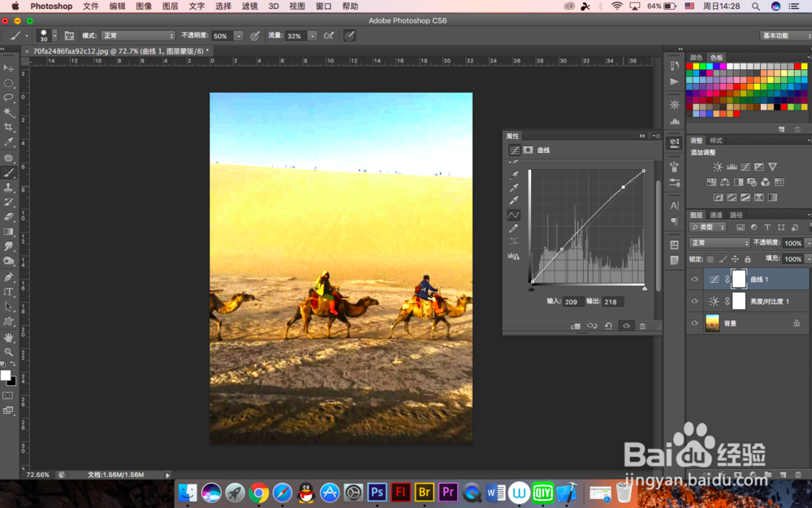This screenshot has height=508, width=812.
Task: Open the 滤镜 menu
Action: tap(249, 7)
